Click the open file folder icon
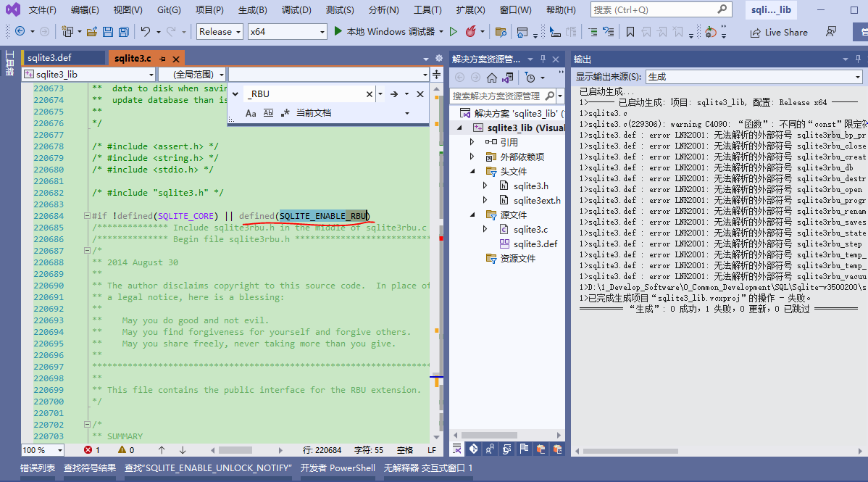The height and width of the screenshot is (482, 868). point(92,32)
